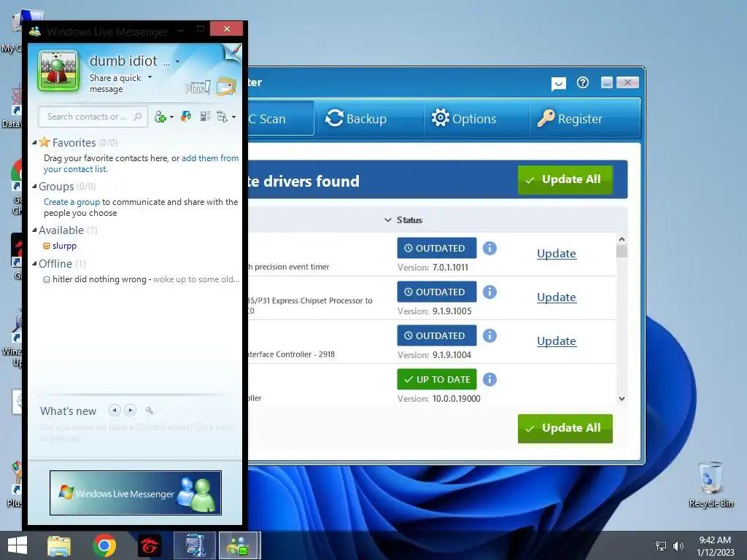The width and height of the screenshot is (747, 560).
Task: Click OUTDATED badge for version 7.0.1.1011
Action: (436, 248)
